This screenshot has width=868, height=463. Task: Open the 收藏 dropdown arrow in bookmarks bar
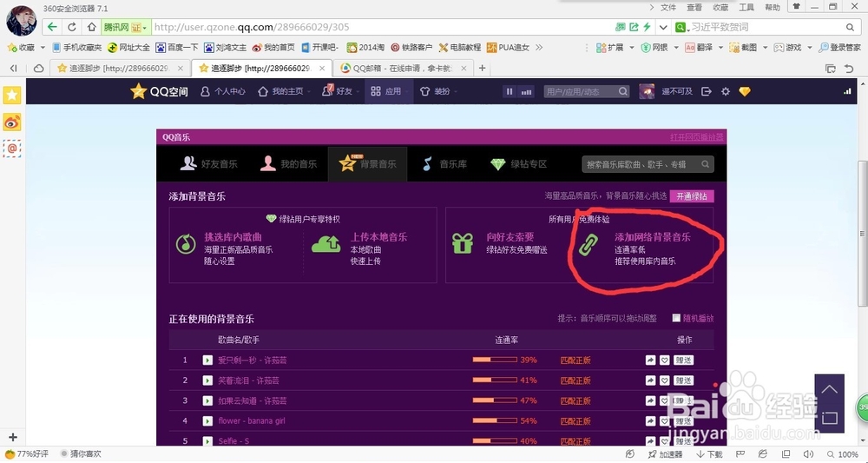43,48
